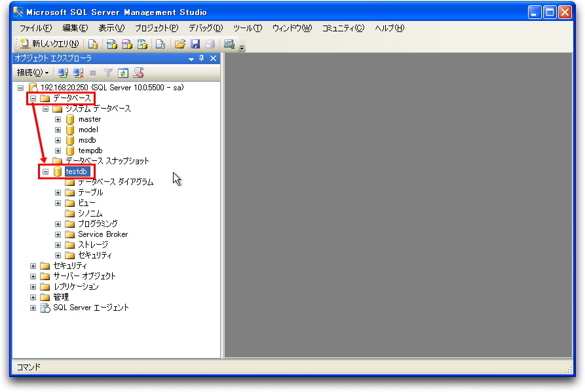
Task: Click the script with red X icon
Action: pos(138,73)
